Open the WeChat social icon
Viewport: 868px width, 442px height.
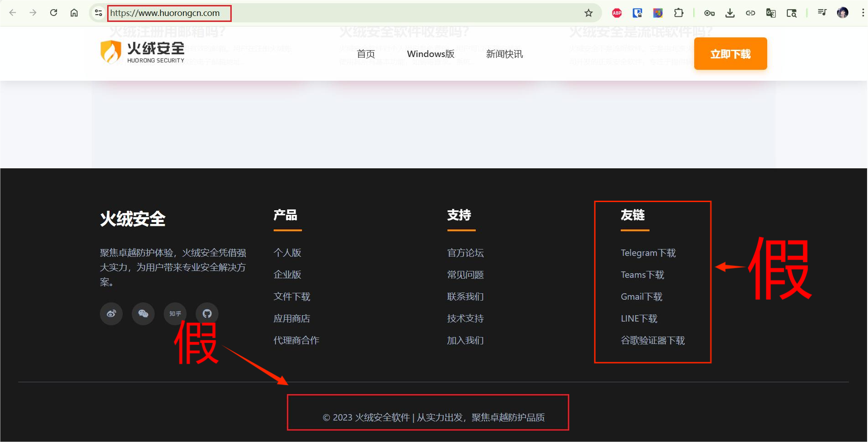(143, 313)
